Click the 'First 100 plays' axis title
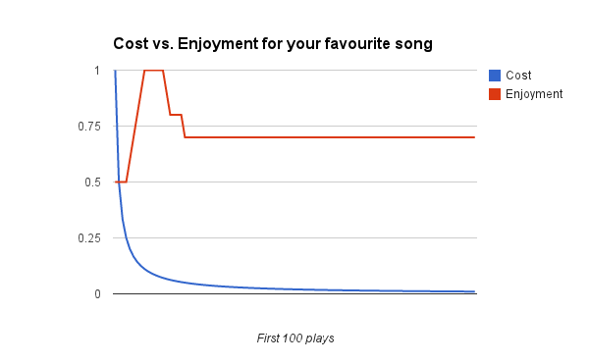Screen dimensions: 589x364 click(295, 338)
